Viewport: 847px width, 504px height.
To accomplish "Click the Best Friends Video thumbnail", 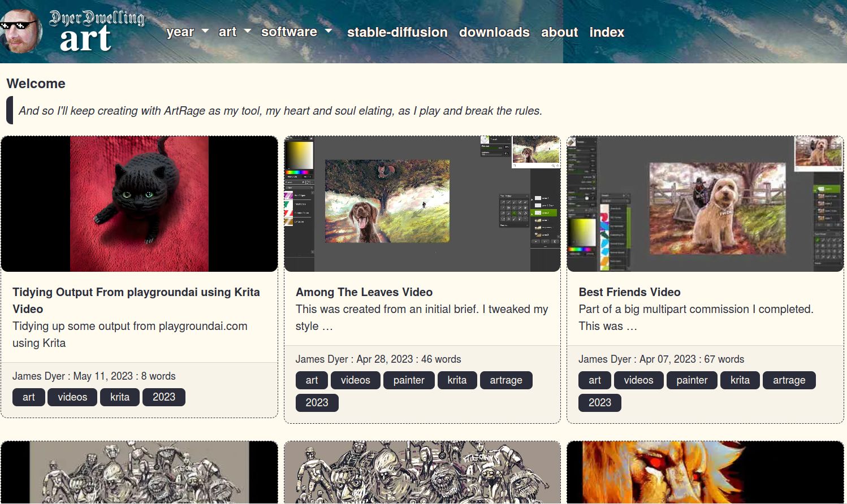I will click(x=705, y=203).
